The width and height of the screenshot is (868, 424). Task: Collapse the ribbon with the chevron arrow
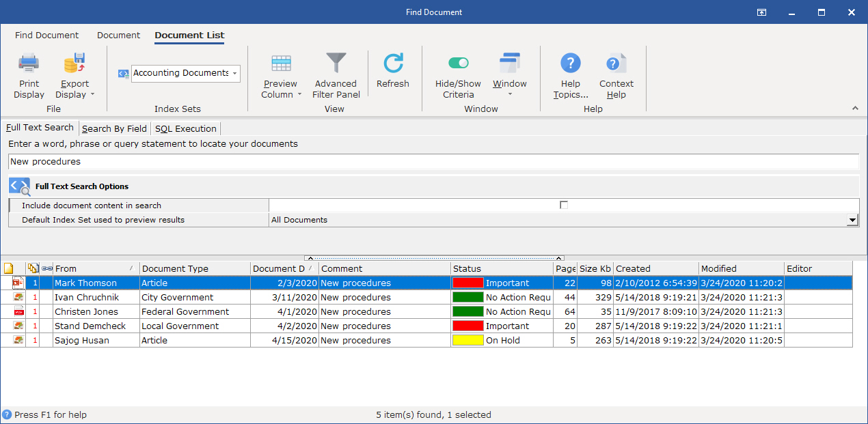855,109
